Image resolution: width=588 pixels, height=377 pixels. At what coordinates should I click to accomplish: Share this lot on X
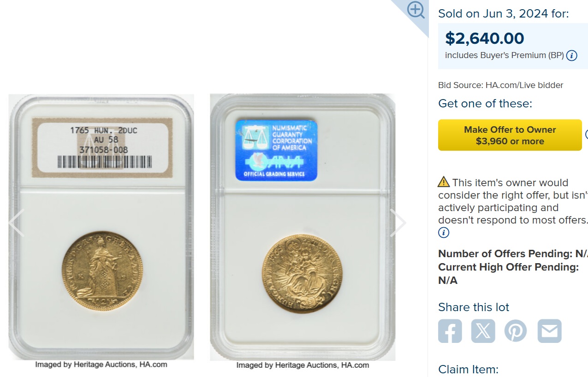pyautogui.click(x=483, y=331)
